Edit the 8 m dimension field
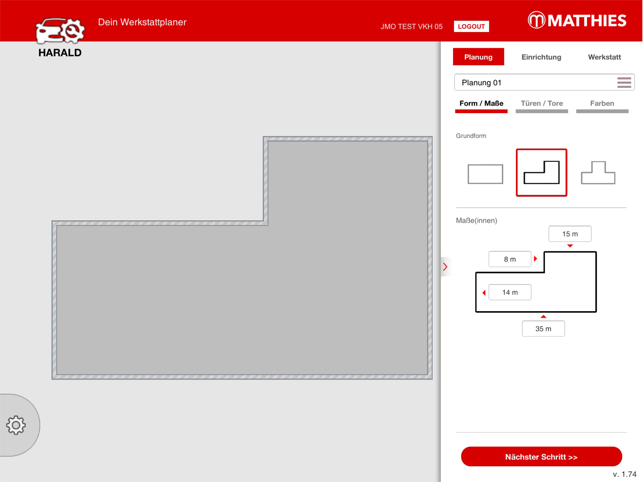643x482 pixels. click(510, 259)
